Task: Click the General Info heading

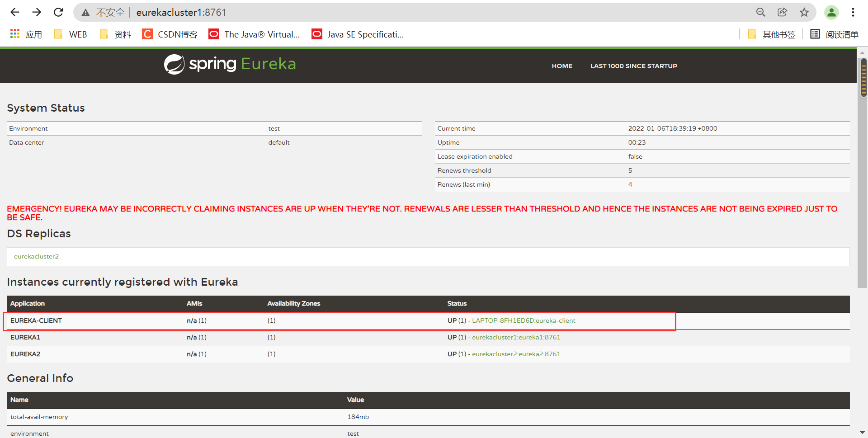Action: [40, 378]
